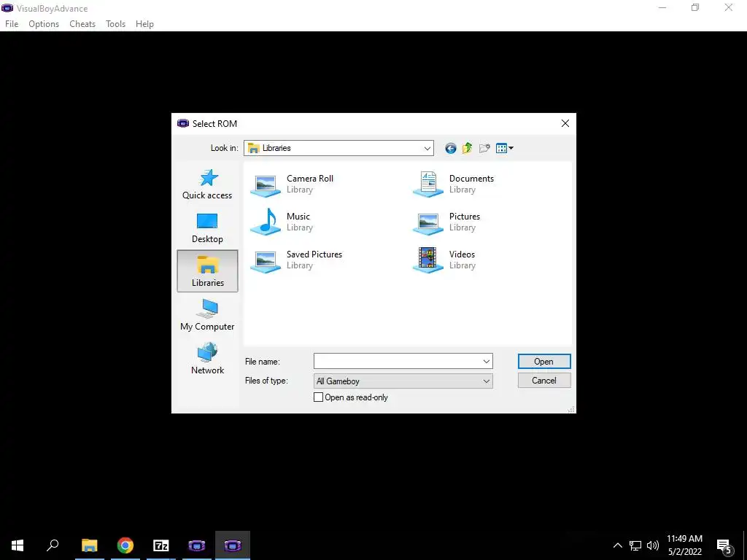Toggle Open as read-only checkbox
This screenshot has width=747, height=560.
point(318,397)
